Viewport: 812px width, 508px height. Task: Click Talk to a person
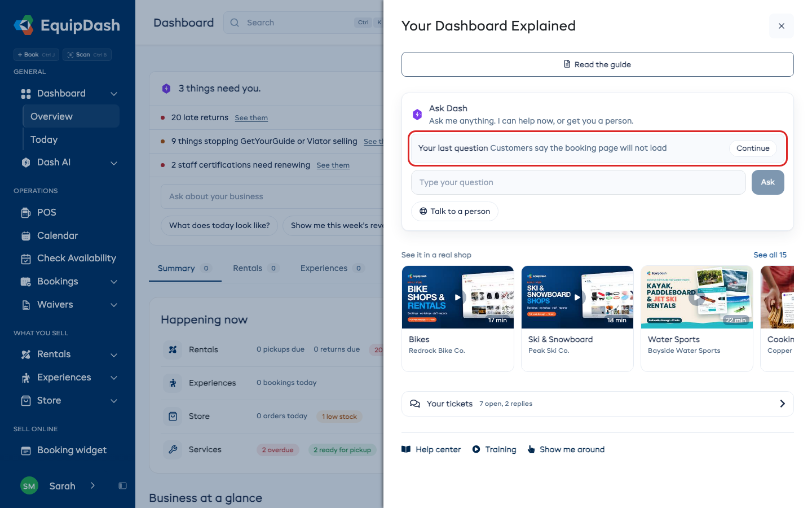pos(454,211)
